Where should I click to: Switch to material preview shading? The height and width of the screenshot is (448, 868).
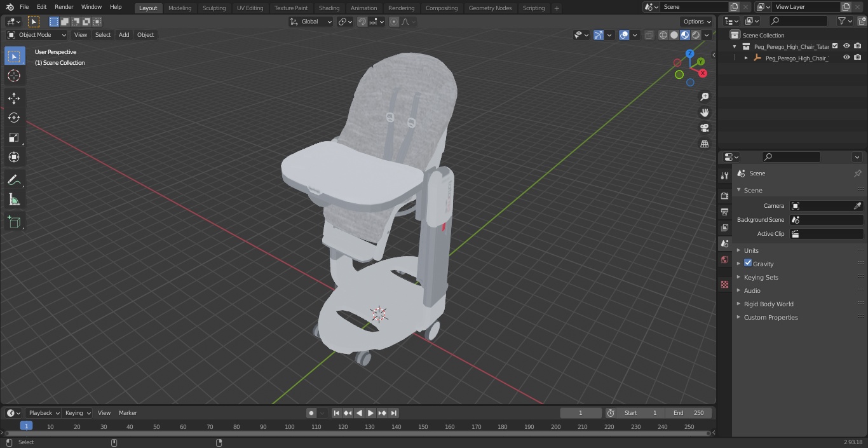click(x=685, y=35)
